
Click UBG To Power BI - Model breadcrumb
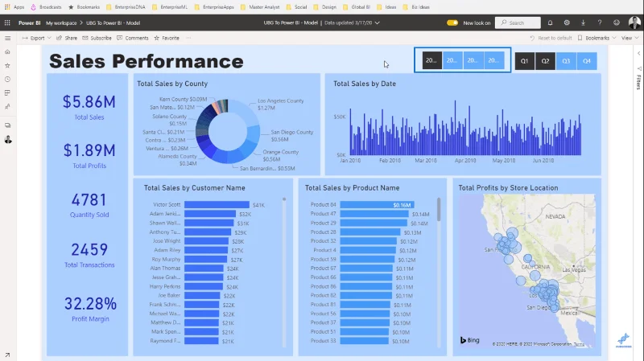coord(113,23)
